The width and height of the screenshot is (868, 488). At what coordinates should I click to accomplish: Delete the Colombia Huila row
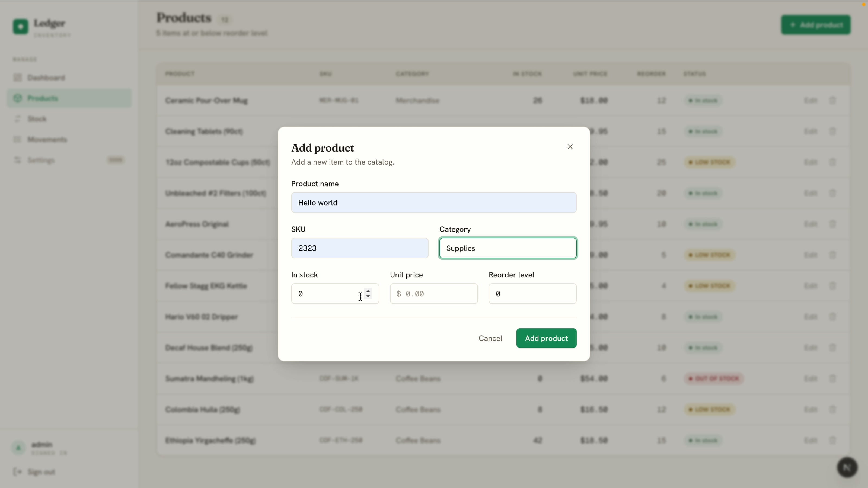832,410
